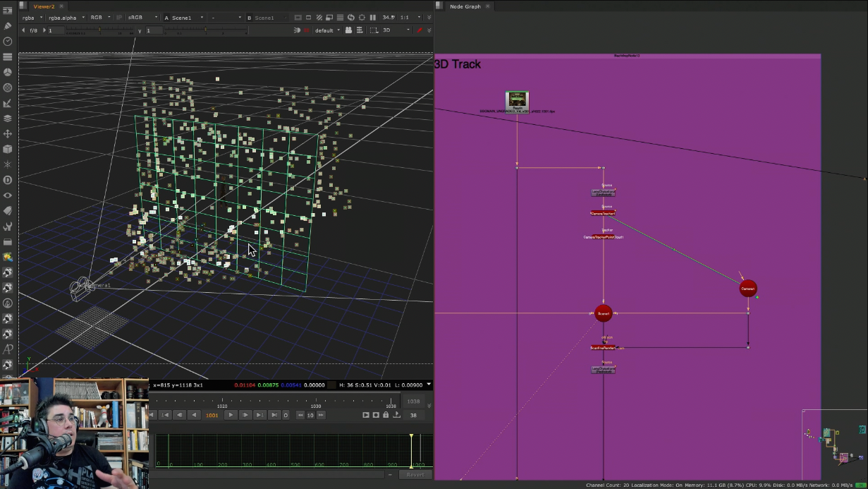This screenshot has height=489, width=868.
Task: Click the Revert button
Action: tap(415, 475)
